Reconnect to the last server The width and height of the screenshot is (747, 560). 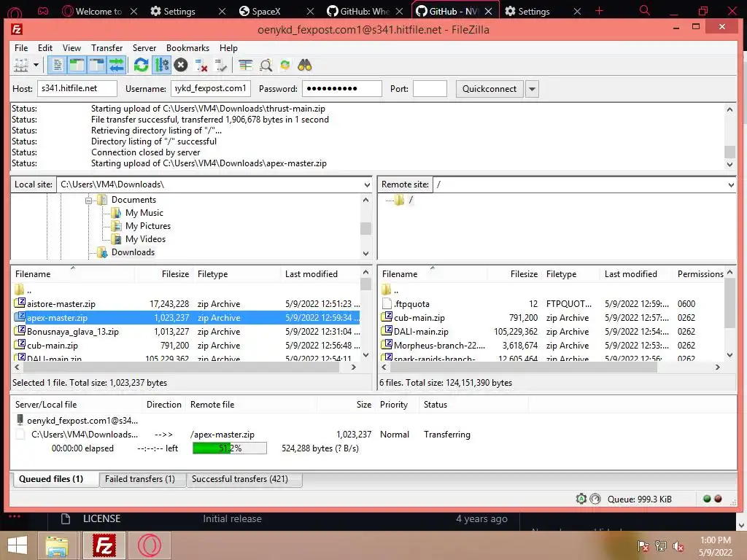220,65
